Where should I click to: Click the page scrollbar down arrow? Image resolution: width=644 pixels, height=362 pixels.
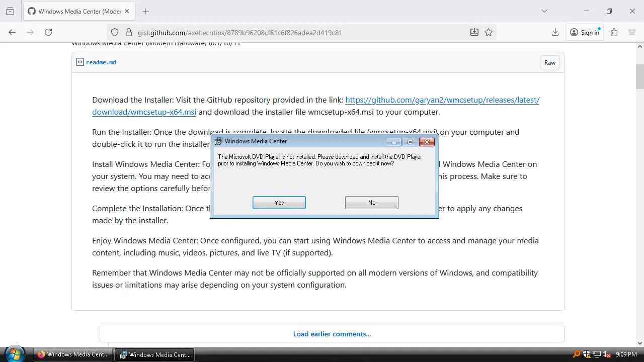pyautogui.click(x=640, y=343)
